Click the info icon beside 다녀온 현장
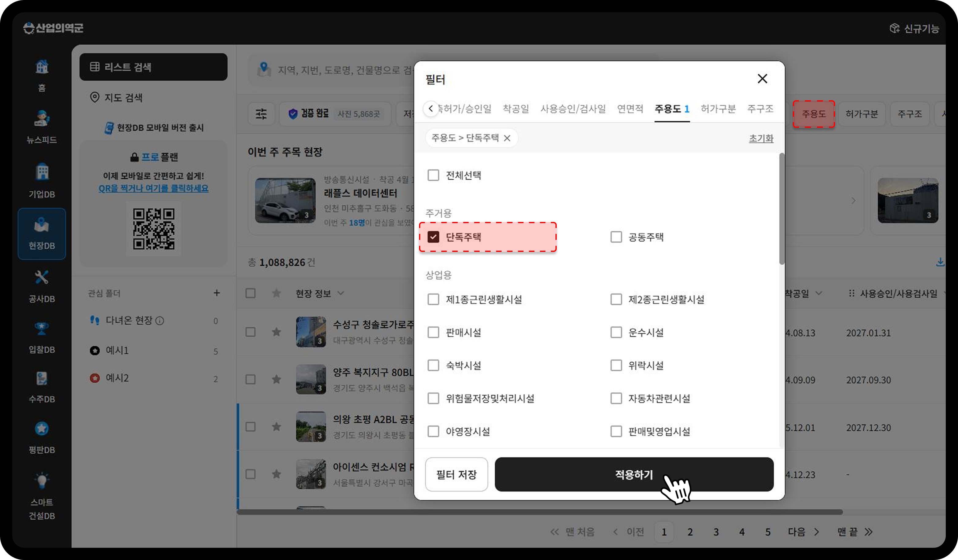958x560 pixels. tap(160, 321)
